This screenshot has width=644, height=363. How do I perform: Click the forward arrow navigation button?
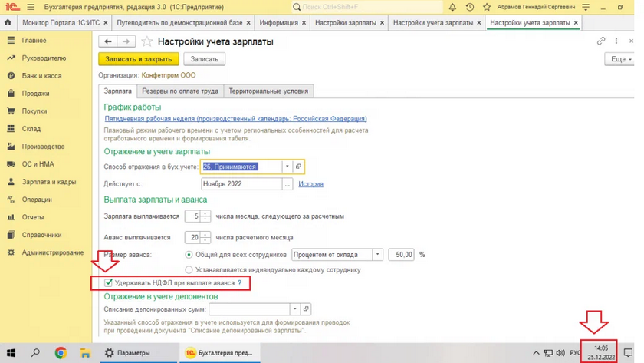coord(126,41)
